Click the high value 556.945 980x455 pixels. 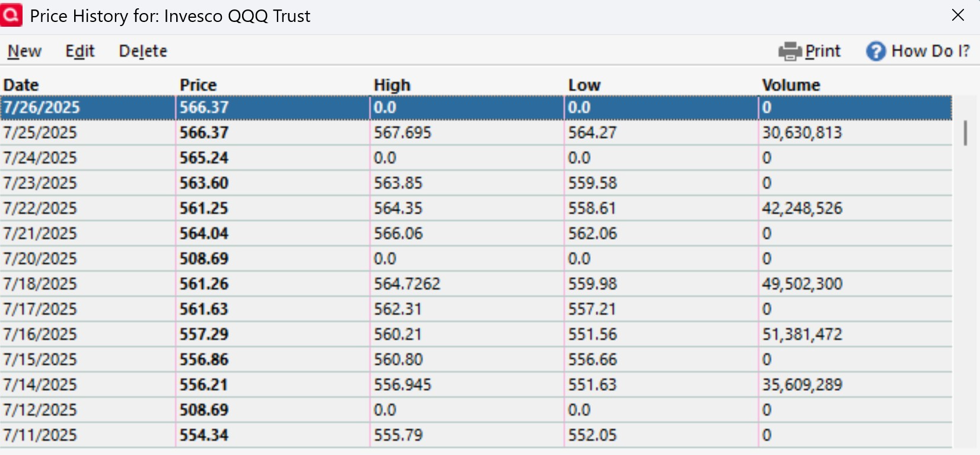(403, 385)
